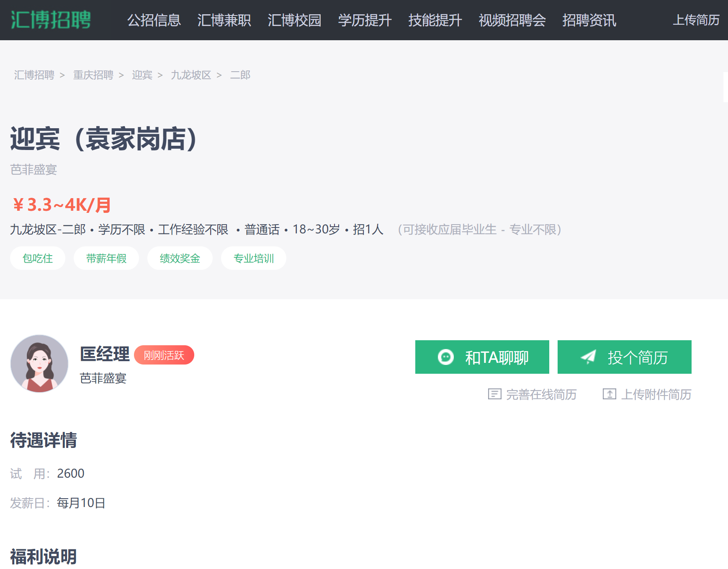The image size is (728, 569).
Task: Click the 专业培训 benefit tag
Action: pos(254,259)
